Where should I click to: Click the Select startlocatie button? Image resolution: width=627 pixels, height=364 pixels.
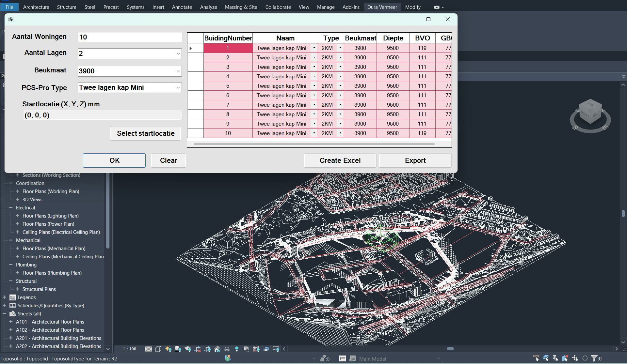click(x=146, y=133)
